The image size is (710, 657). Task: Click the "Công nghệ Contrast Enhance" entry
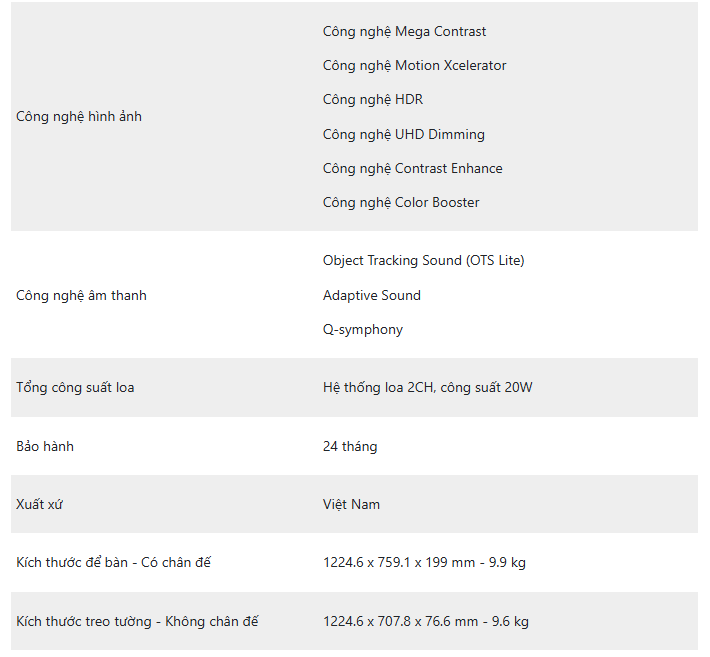[412, 169]
